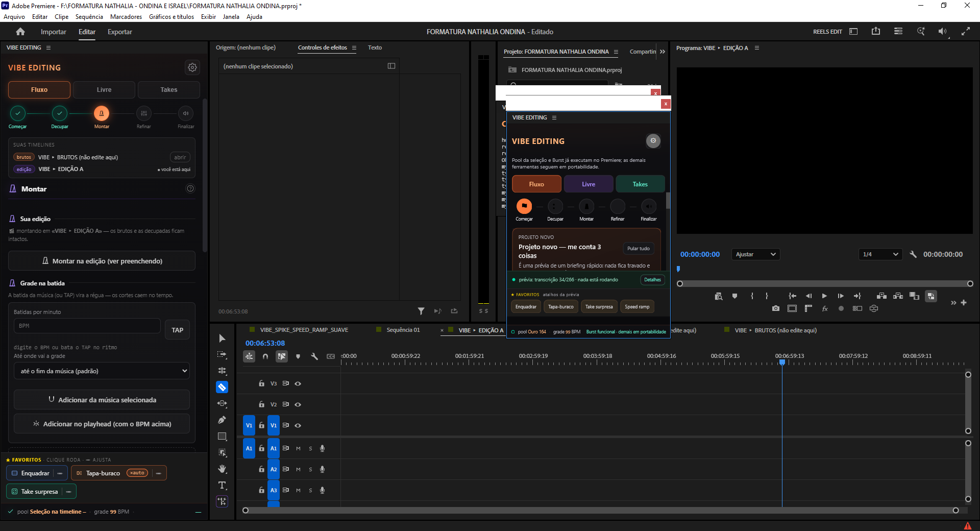
Task: Click Pular tudo in floating panel
Action: 639,249
